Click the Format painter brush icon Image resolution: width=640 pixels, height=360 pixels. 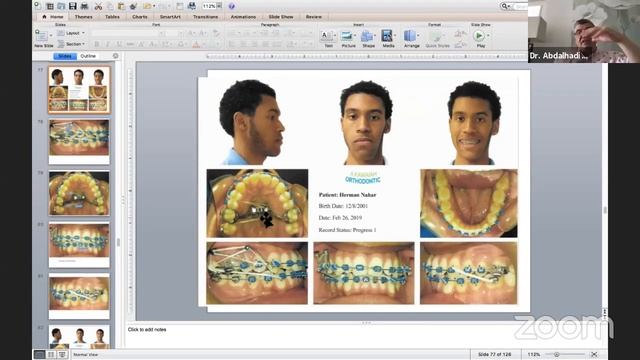133,6
